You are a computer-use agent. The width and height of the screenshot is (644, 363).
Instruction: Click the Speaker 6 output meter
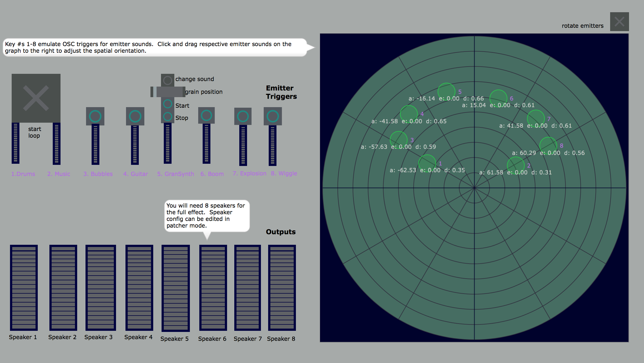coord(213,288)
